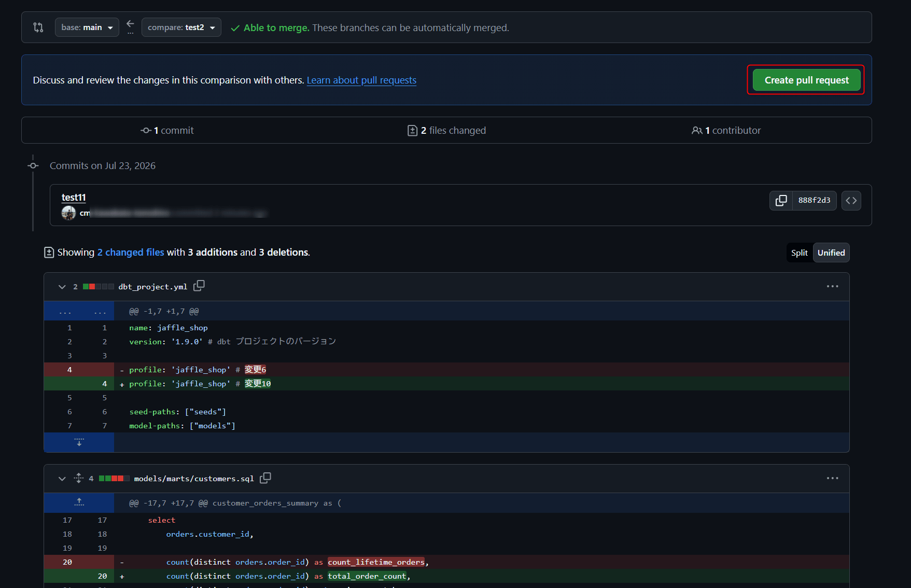
Task: Expand lines below in dbt_project.yml diff
Action: pyautogui.click(x=79, y=442)
